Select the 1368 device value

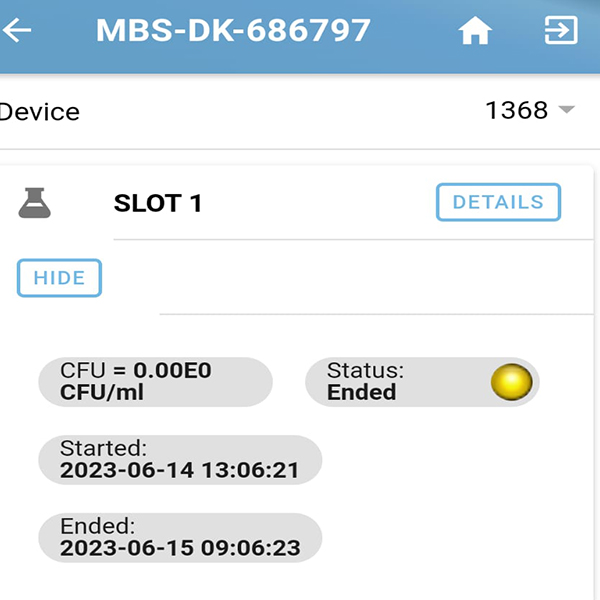(516, 110)
